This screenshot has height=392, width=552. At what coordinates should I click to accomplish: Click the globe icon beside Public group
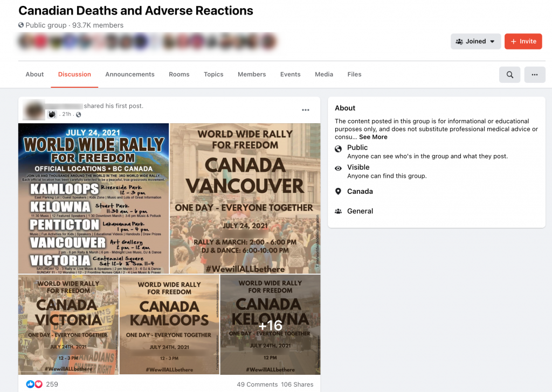[21, 25]
